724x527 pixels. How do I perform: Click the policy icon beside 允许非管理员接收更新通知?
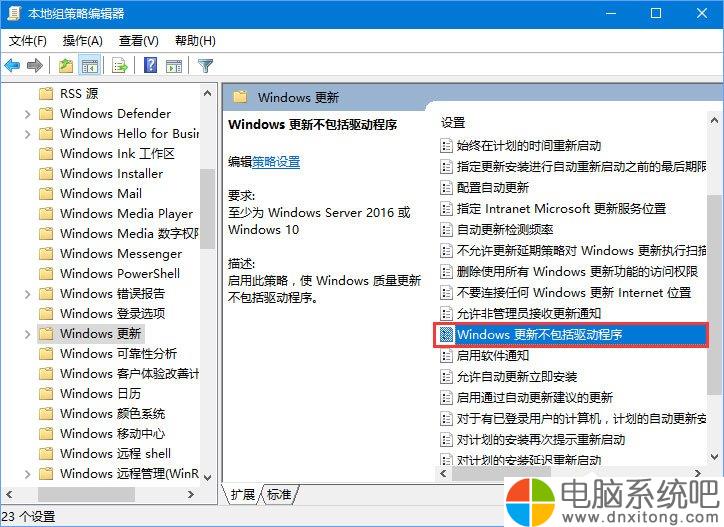pyautogui.click(x=446, y=314)
